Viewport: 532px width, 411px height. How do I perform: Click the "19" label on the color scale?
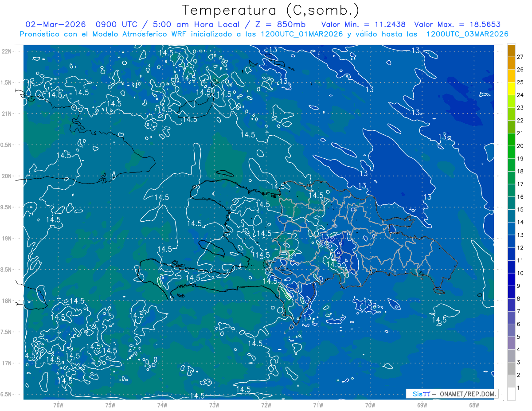[x=520, y=159]
